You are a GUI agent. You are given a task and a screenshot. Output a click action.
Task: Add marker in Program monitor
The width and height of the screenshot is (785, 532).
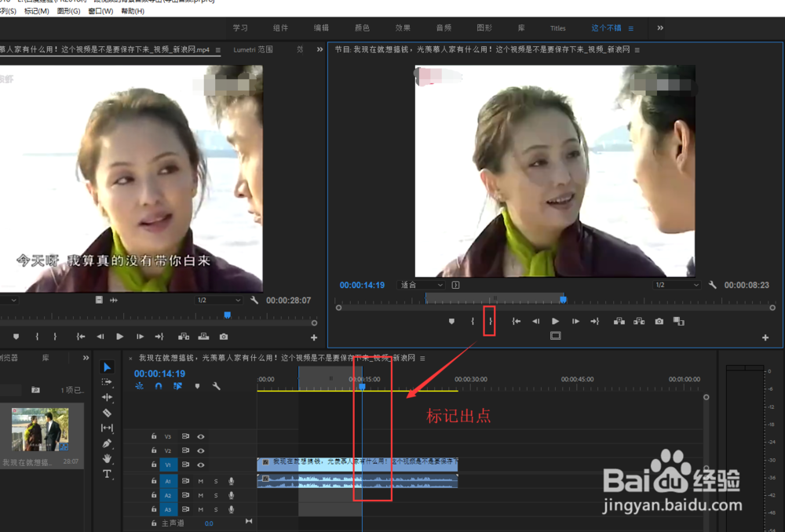pyautogui.click(x=451, y=321)
